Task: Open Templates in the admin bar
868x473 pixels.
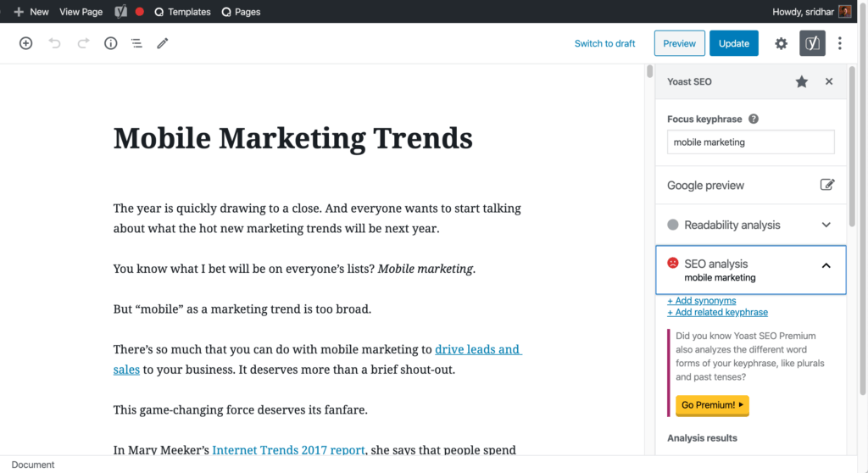Action: (181, 12)
